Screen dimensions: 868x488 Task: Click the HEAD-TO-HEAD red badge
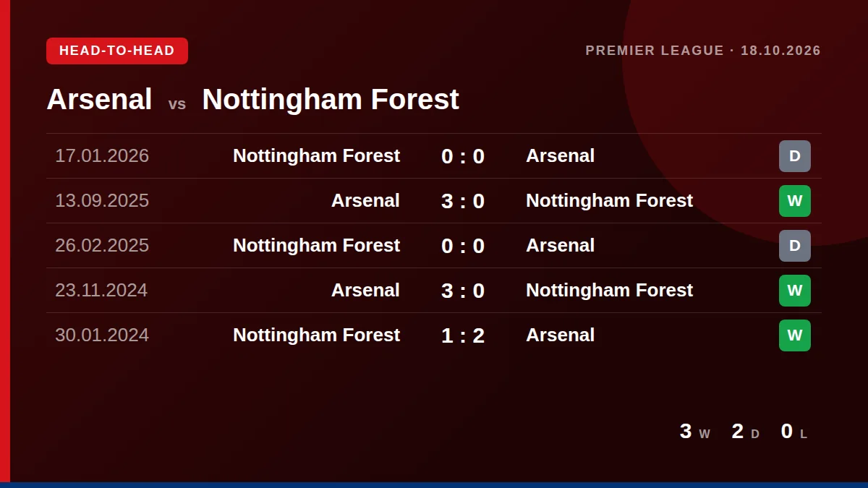coord(117,51)
